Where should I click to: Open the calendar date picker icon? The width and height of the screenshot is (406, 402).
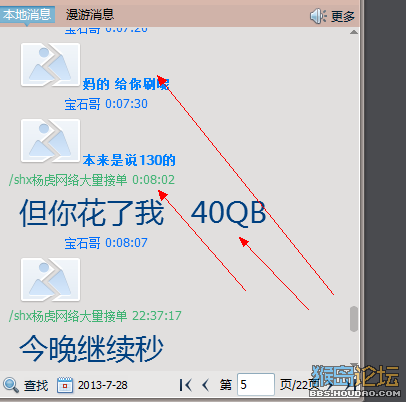click(65, 385)
